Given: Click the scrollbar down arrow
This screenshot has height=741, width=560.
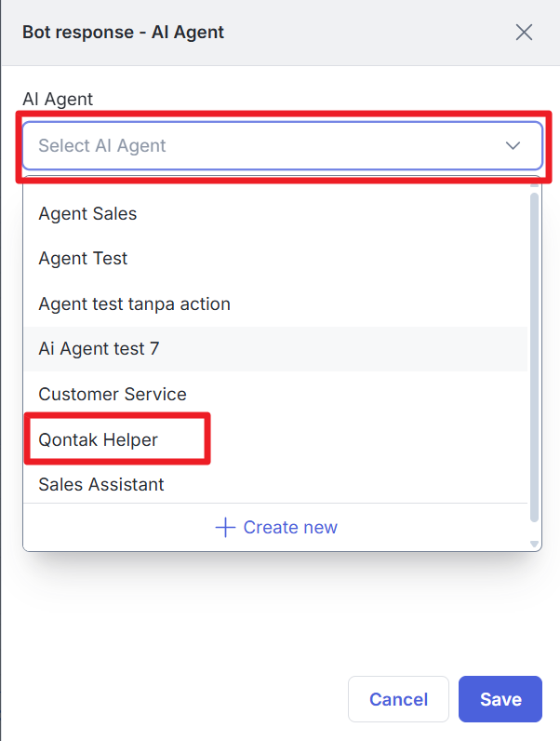Looking at the screenshot, I should point(534,543).
